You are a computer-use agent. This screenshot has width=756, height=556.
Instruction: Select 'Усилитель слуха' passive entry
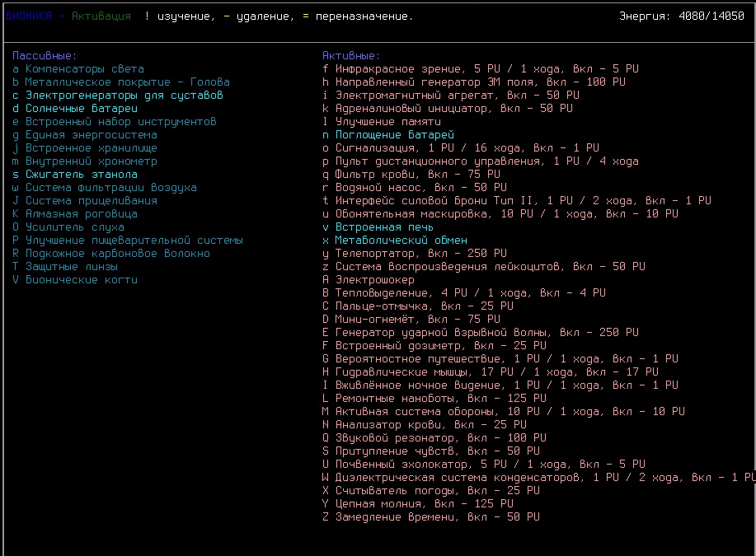pos(68,227)
